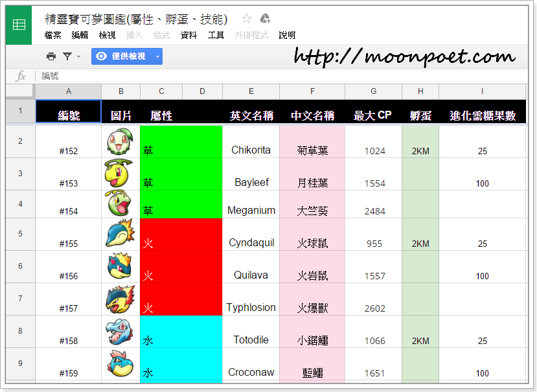Click the filter funnel icon
The height and width of the screenshot is (392, 537).
coord(67,56)
